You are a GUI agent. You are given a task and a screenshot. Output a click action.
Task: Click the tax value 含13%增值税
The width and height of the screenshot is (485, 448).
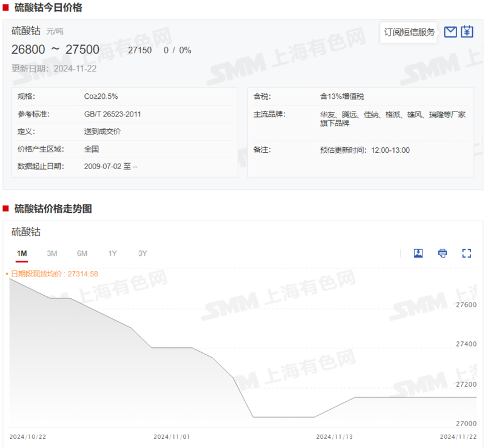pyautogui.click(x=342, y=96)
